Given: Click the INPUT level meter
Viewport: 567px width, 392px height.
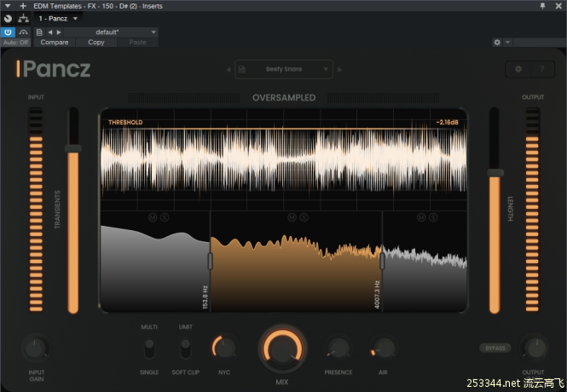Looking at the screenshot, I should 36,210.
